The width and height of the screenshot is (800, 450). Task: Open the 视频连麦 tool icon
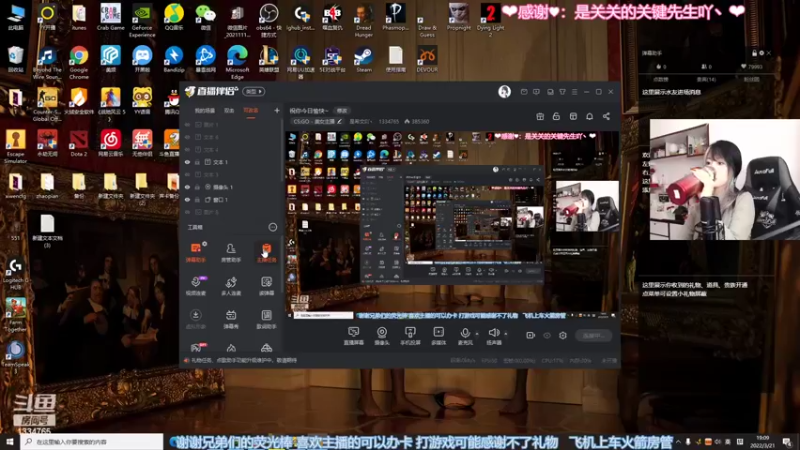click(x=195, y=286)
